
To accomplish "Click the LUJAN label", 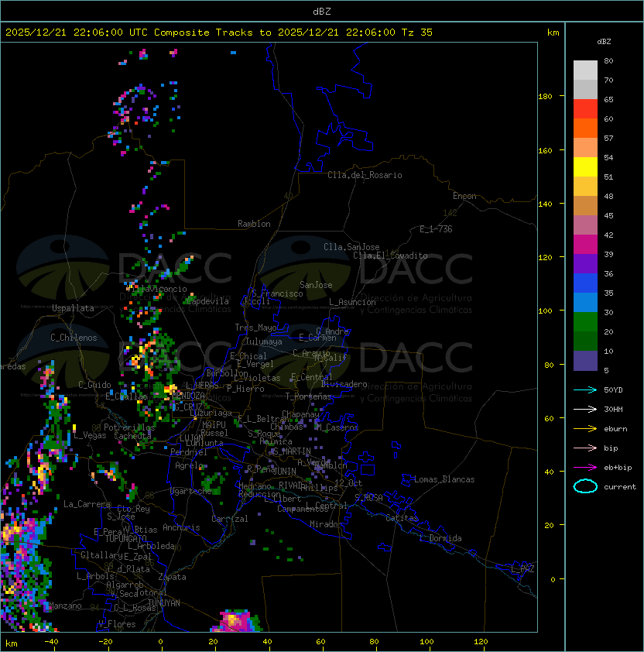I will click(x=191, y=438).
